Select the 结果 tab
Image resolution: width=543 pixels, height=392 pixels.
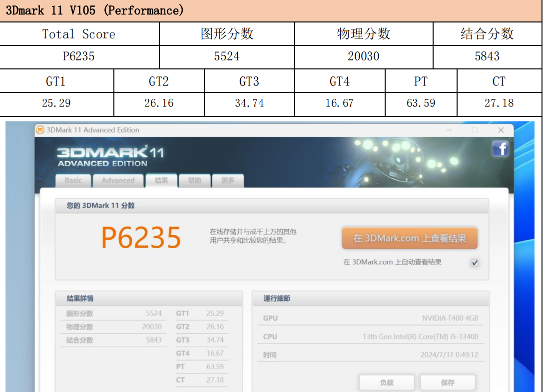161,180
